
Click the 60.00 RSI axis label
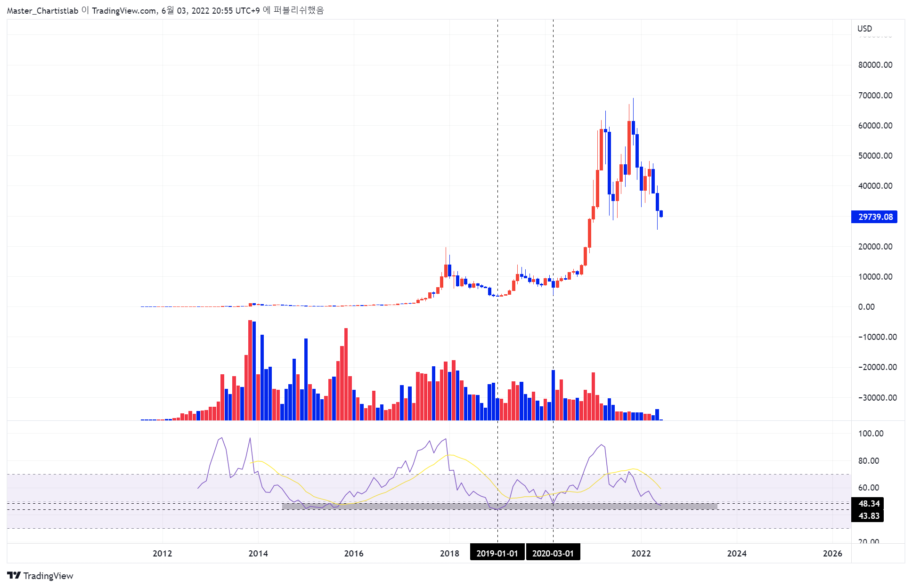(869, 487)
